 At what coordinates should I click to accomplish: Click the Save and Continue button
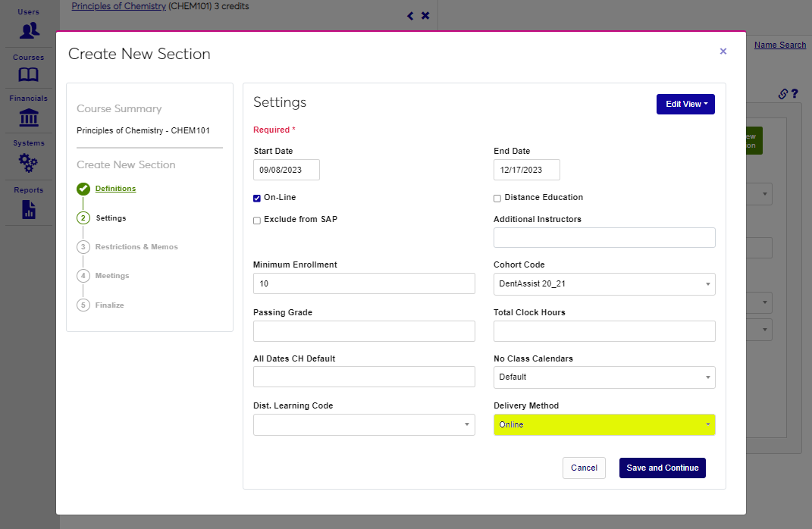pyautogui.click(x=662, y=468)
